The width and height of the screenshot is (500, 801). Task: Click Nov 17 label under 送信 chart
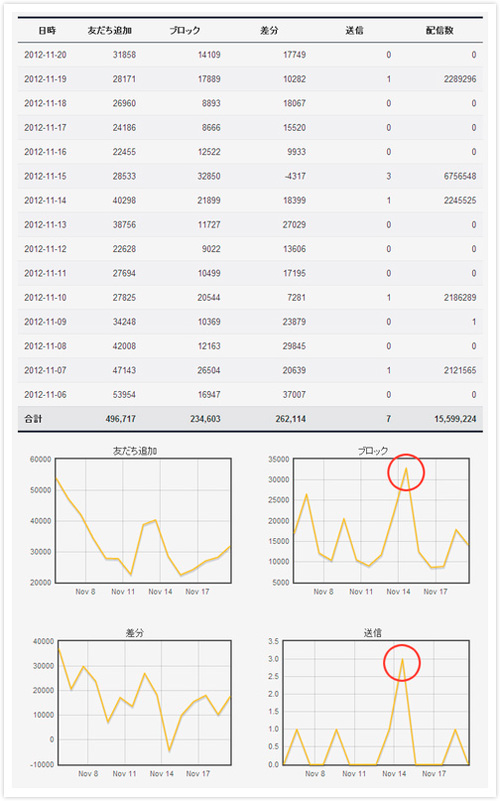pyautogui.click(x=434, y=774)
